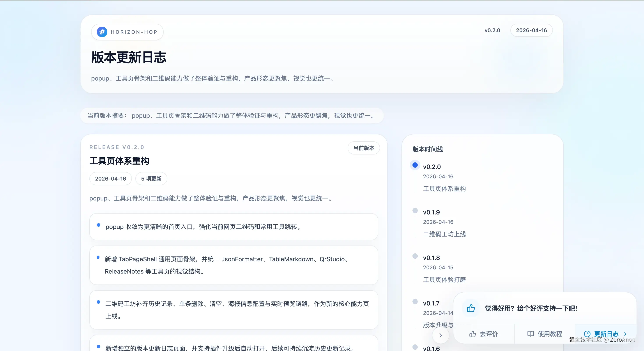Click the HORIZON-HOP brand label
Image resolution: width=644 pixels, height=351 pixels.
[134, 32]
